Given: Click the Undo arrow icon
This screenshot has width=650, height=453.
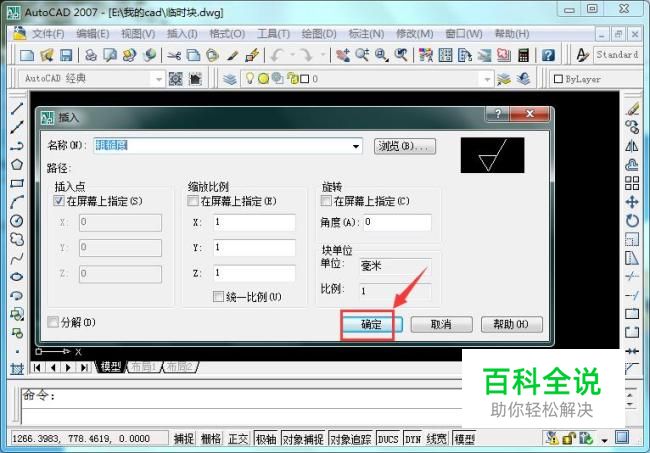Looking at the screenshot, I should point(276,55).
